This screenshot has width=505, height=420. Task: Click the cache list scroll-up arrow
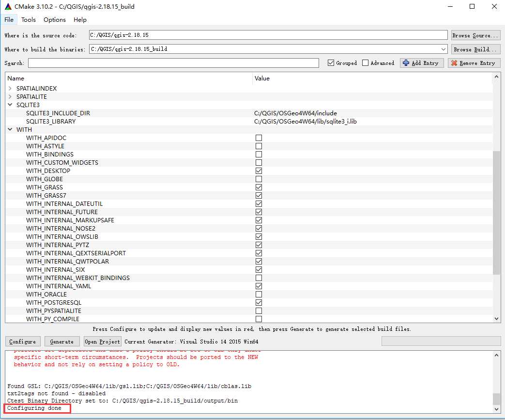click(496, 77)
